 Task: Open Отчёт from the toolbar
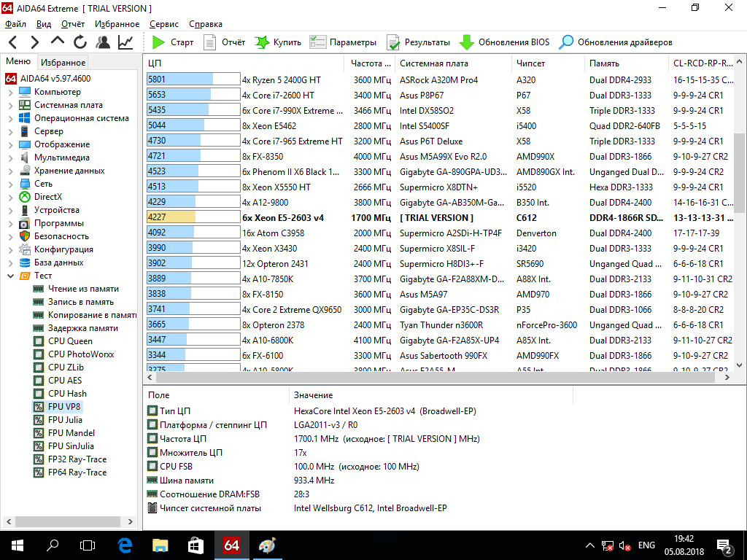(224, 42)
